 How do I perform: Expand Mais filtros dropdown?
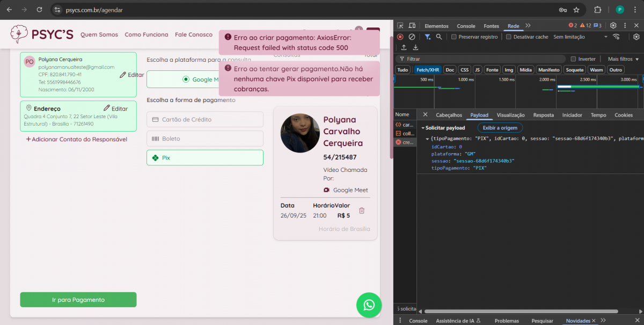tap(623, 59)
